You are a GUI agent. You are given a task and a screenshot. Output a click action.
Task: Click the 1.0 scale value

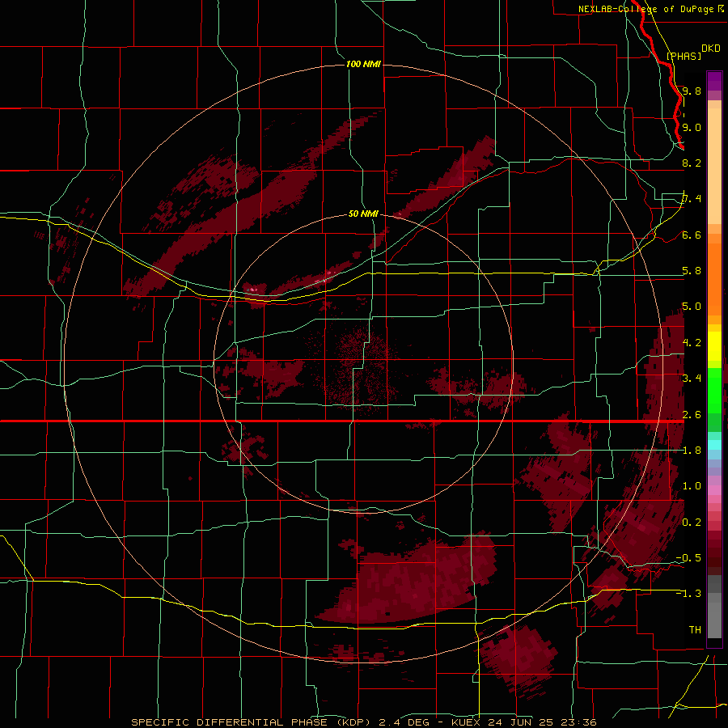692,486
